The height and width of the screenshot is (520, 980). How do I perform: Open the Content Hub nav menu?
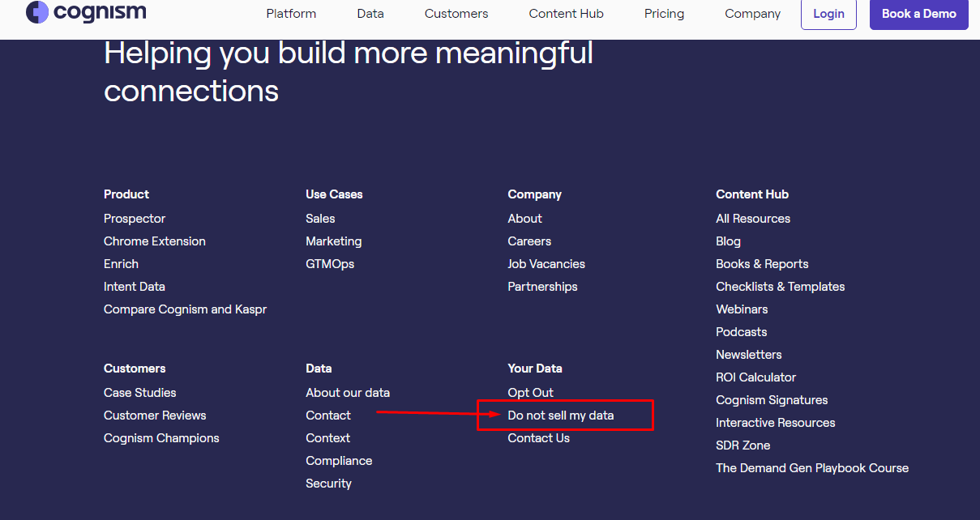567,14
